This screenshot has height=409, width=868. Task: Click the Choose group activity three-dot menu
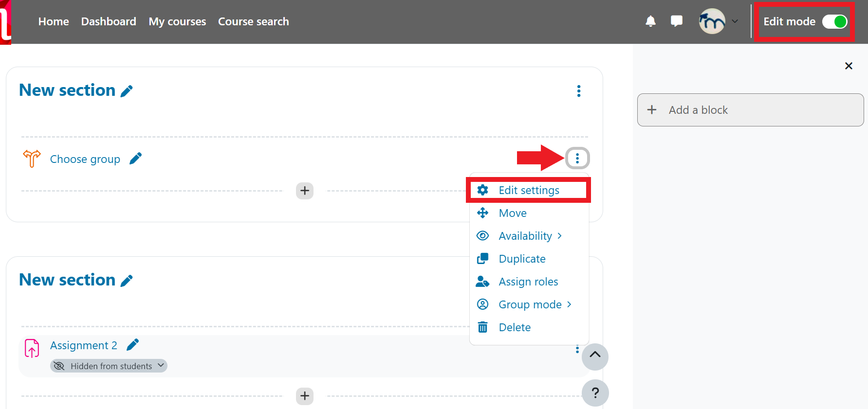[x=577, y=158]
